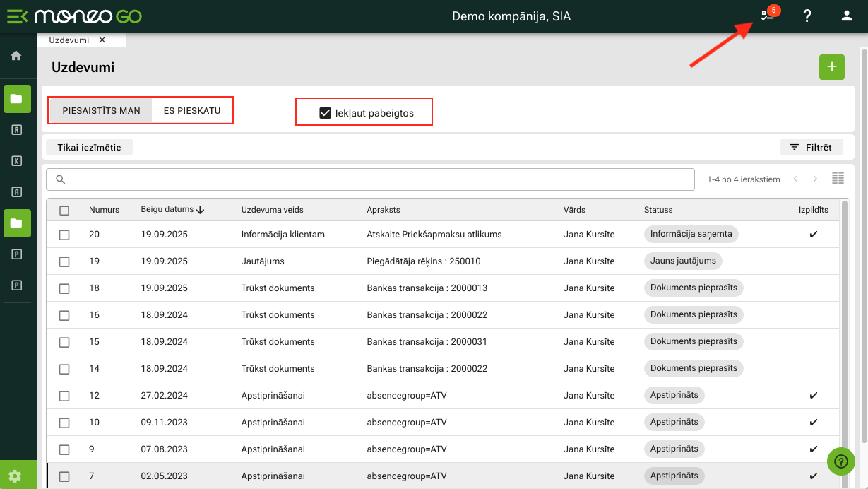The height and width of the screenshot is (489, 868).
Task: Click the help question mark in header
Action: pos(807,16)
